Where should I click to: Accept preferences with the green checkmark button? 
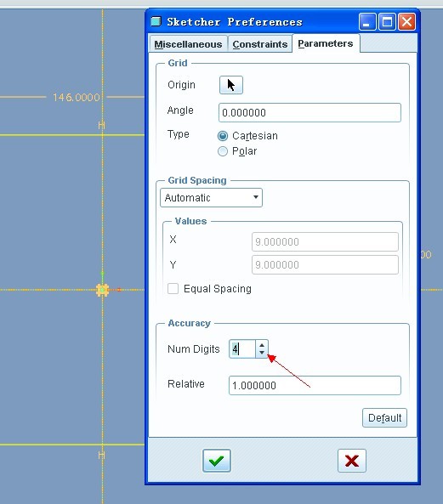(217, 461)
